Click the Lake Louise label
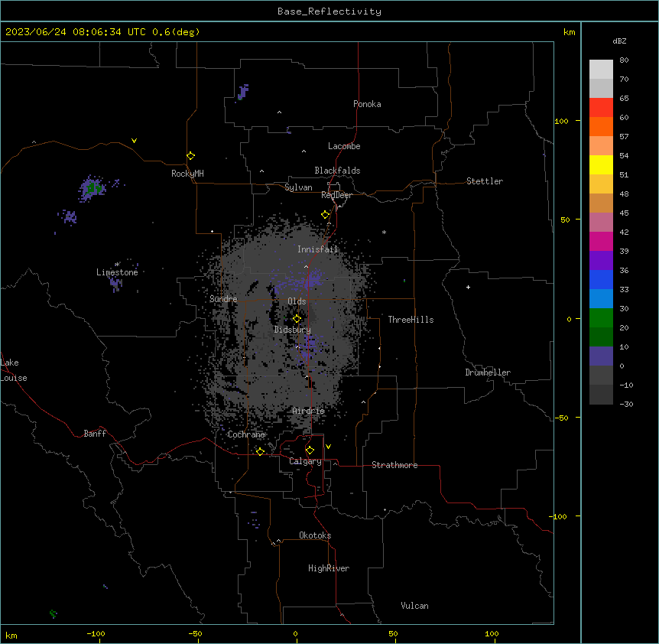Image resolution: width=659 pixels, height=644 pixels. click(14, 370)
